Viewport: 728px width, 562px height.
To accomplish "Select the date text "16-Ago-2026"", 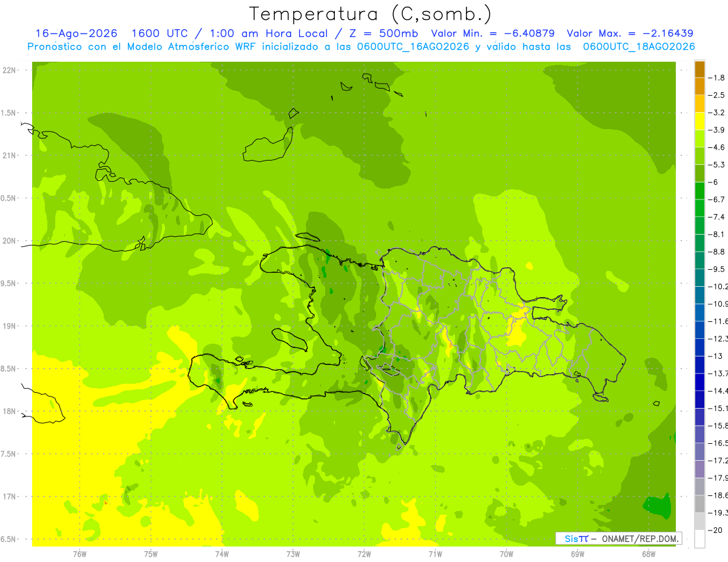I will coord(76,33).
